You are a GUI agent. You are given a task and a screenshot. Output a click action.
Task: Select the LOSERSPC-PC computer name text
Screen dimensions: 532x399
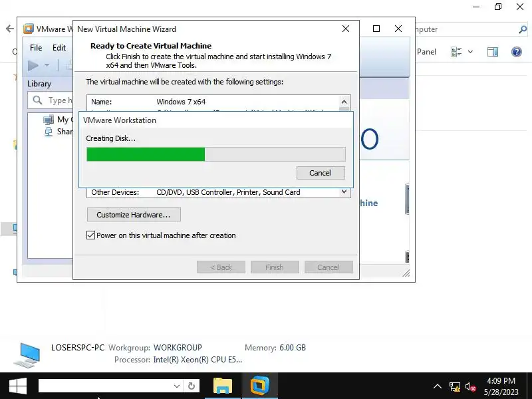point(78,348)
